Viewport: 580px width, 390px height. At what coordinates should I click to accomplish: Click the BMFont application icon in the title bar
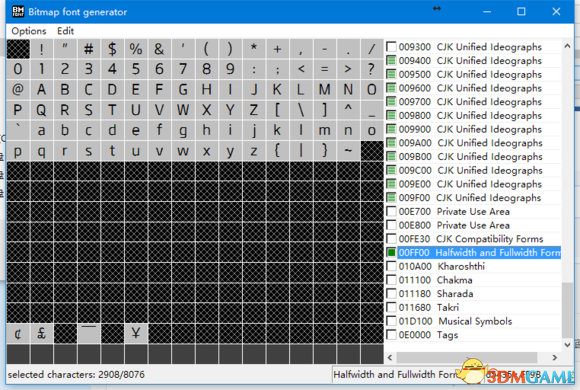click(x=18, y=11)
